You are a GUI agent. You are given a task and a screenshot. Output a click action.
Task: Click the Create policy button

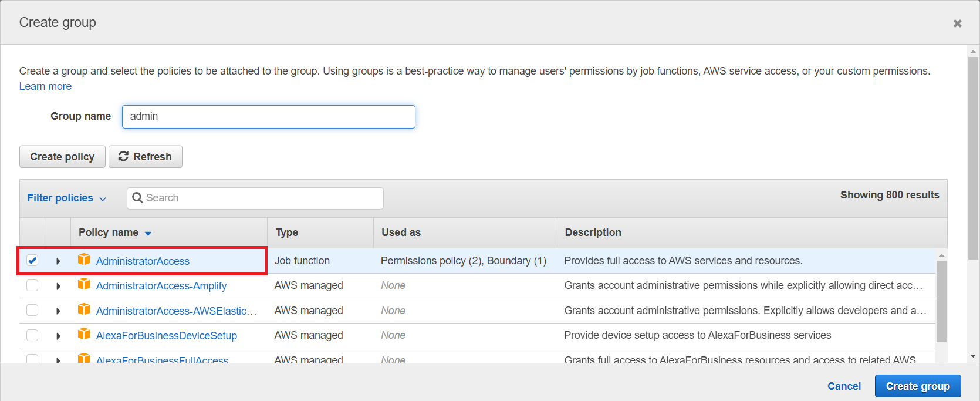coord(62,157)
